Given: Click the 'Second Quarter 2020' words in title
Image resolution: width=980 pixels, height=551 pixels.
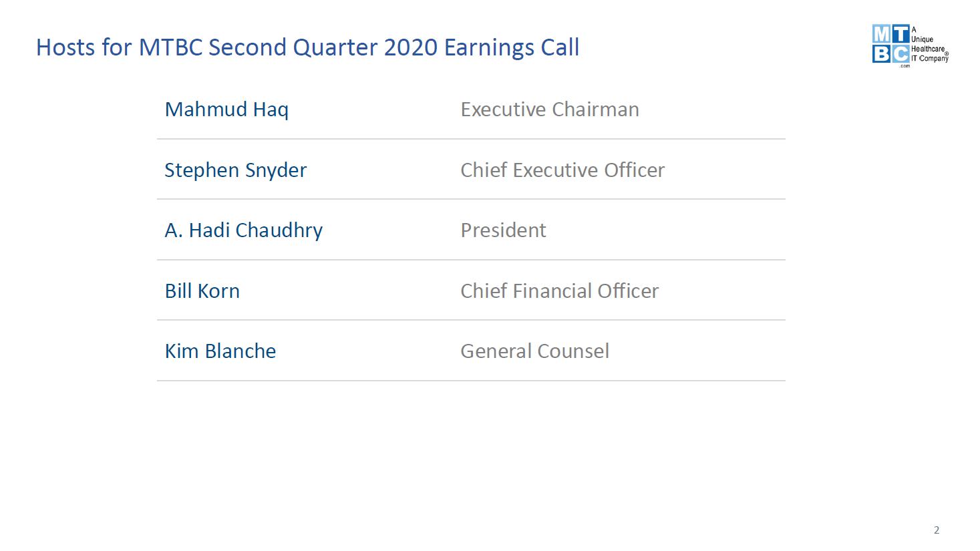Looking at the screenshot, I should [323, 47].
